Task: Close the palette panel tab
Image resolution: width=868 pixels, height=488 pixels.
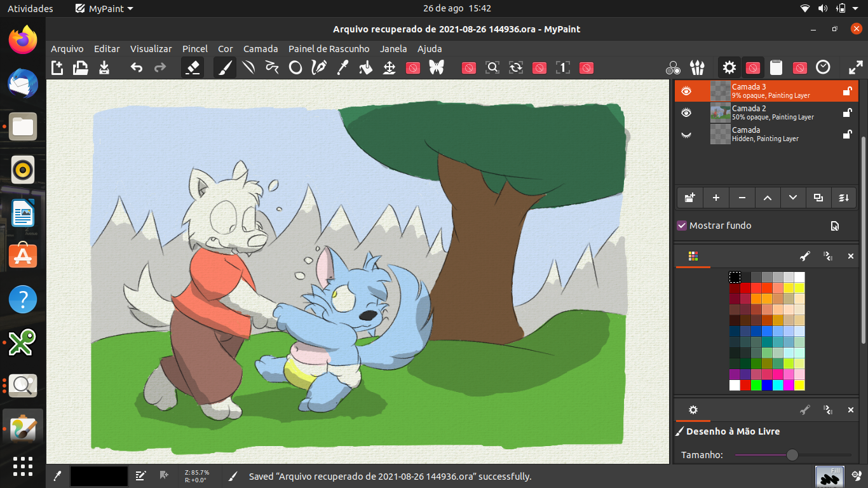Action: (x=851, y=256)
